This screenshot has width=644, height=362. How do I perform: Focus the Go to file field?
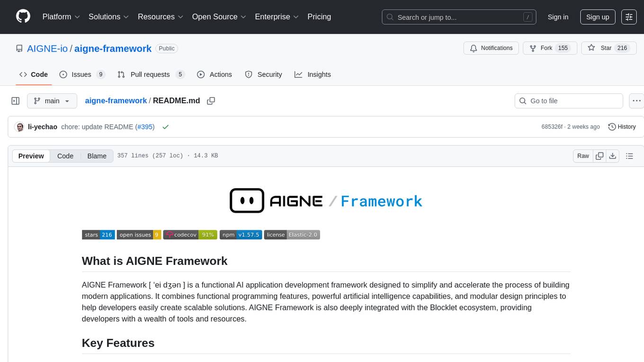(569, 101)
